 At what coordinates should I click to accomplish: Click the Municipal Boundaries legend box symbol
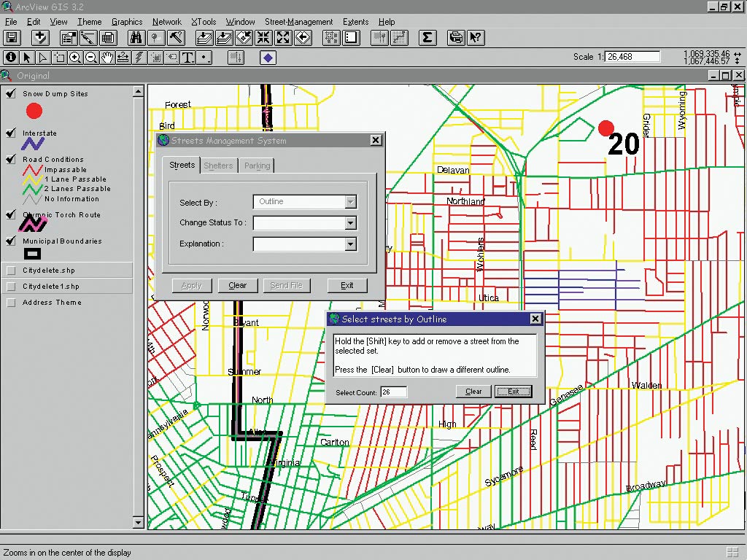(x=32, y=254)
